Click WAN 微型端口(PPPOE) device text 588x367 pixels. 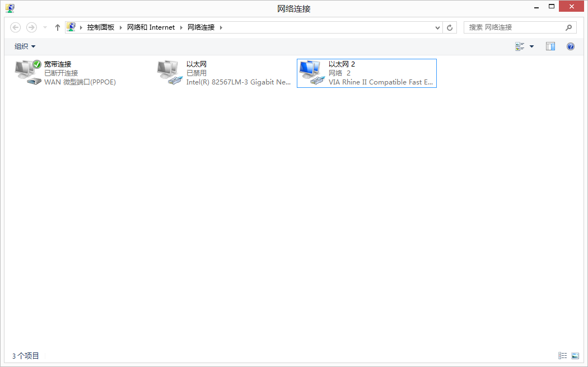(x=80, y=82)
